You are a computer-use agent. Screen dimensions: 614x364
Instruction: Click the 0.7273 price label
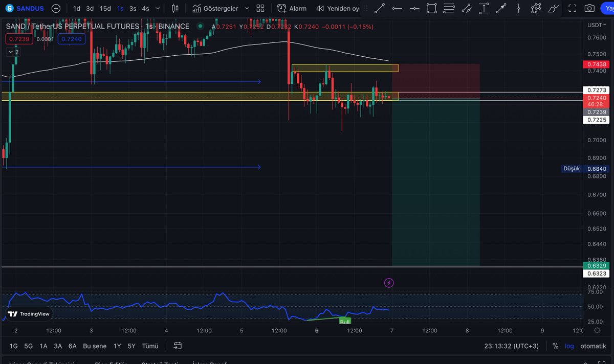pyautogui.click(x=597, y=90)
